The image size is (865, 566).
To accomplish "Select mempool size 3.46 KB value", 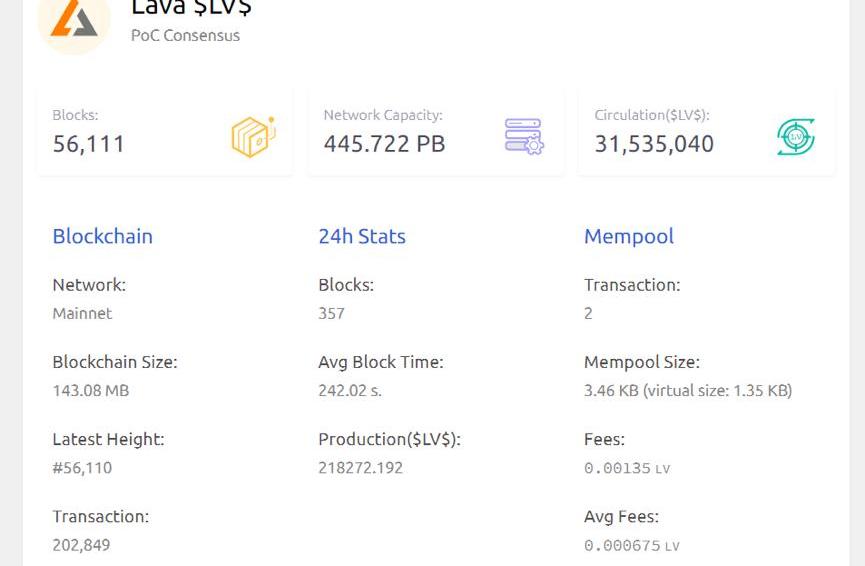I will (x=688, y=391).
